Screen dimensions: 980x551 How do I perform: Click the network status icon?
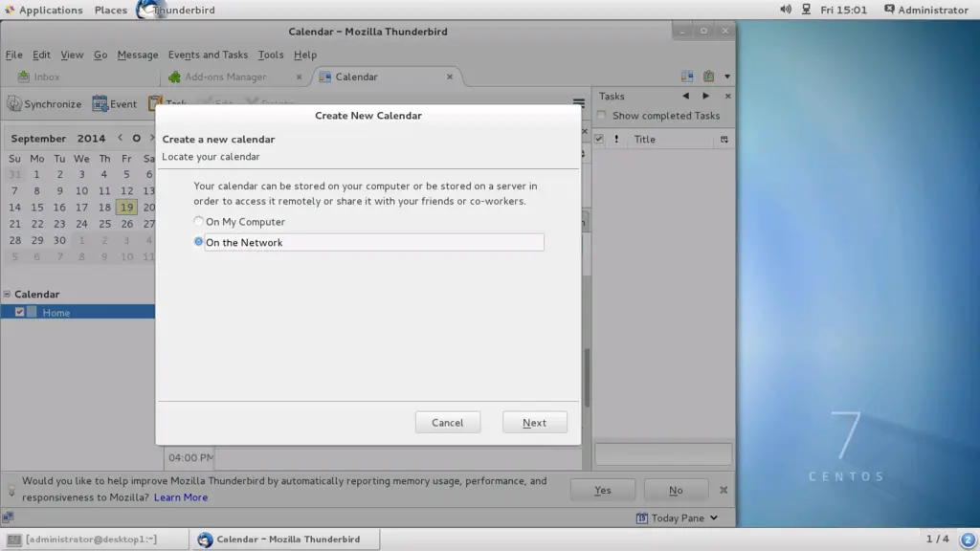(x=806, y=10)
